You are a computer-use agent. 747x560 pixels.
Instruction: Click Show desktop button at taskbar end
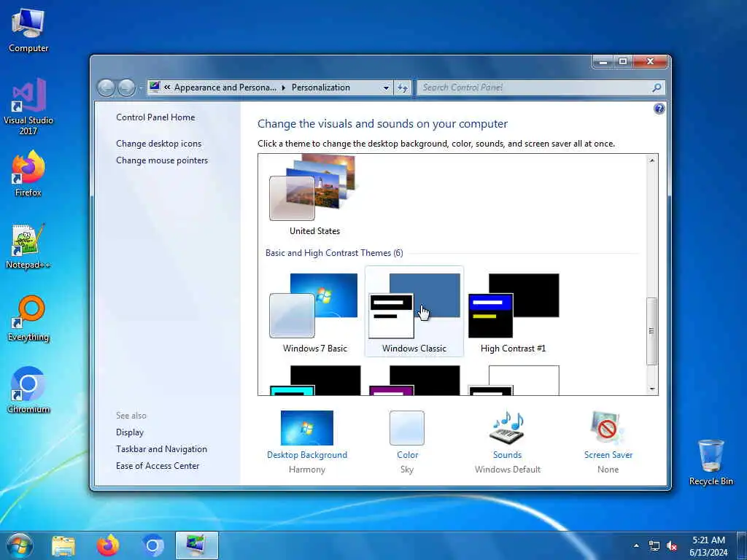742,545
